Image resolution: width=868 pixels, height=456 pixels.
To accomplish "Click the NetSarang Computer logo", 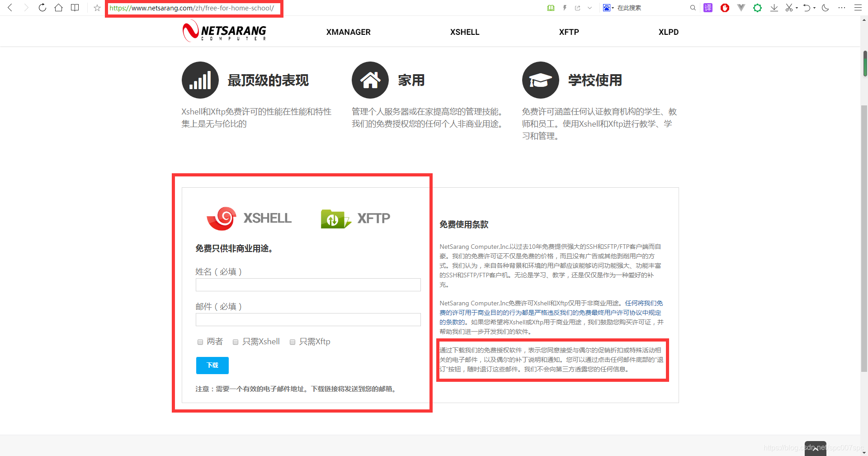I will (x=224, y=31).
